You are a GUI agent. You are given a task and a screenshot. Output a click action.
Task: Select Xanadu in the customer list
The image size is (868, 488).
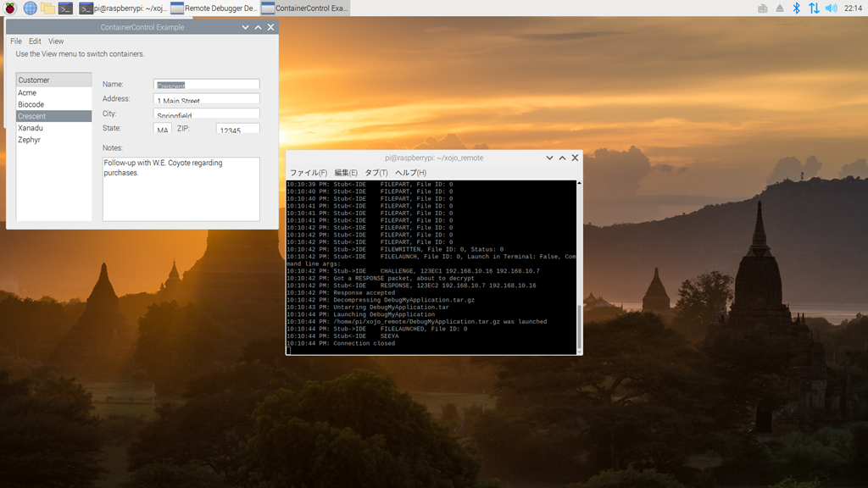(x=53, y=128)
